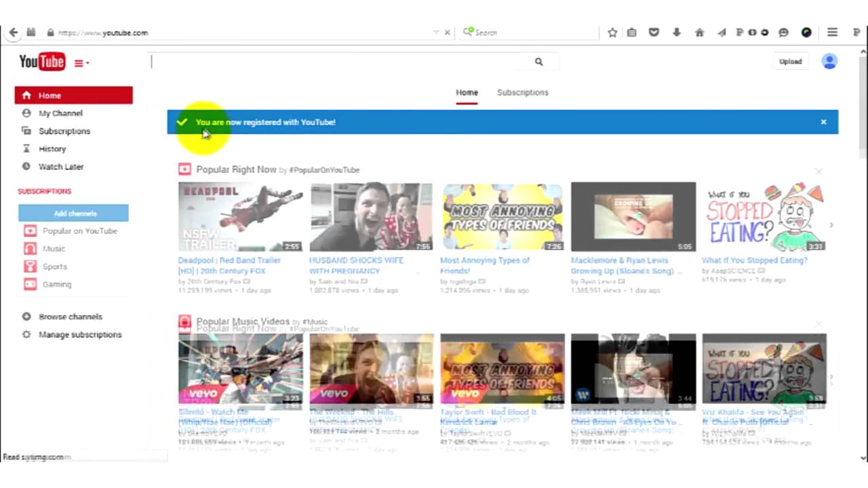Image resolution: width=868 pixels, height=488 pixels.
Task: Click the browser Search box
Action: click(529, 33)
